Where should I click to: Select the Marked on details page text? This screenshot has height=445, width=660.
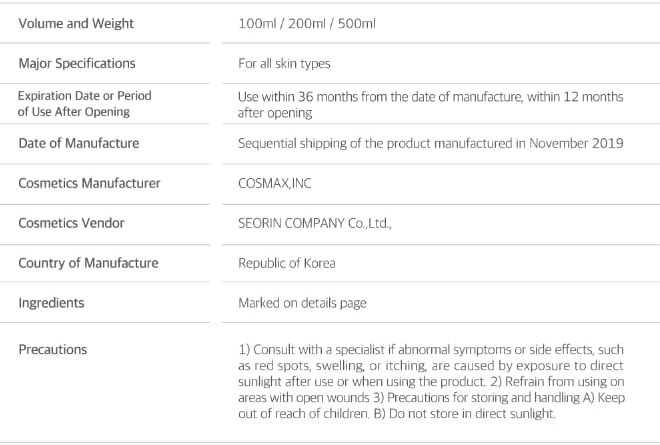[x=302, y=303]
